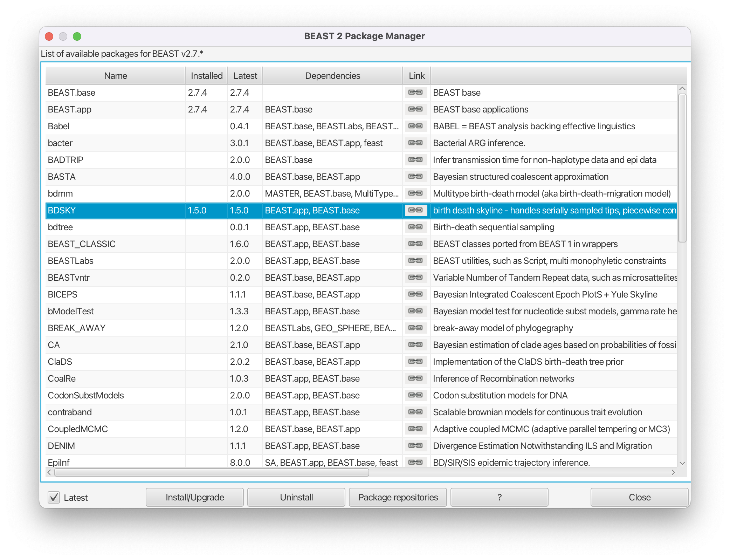Click bModelTest's link icon

pyautogui.click(x=416, y=311)
